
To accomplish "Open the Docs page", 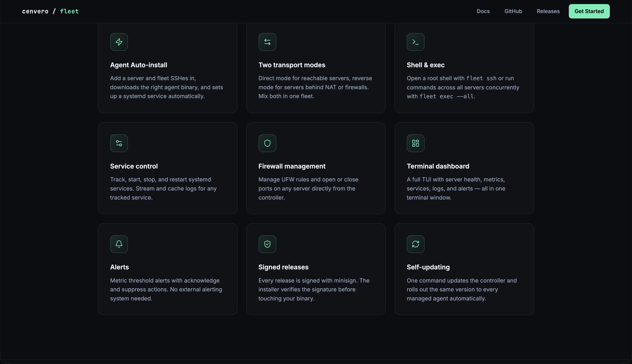I will click(483, 11).
